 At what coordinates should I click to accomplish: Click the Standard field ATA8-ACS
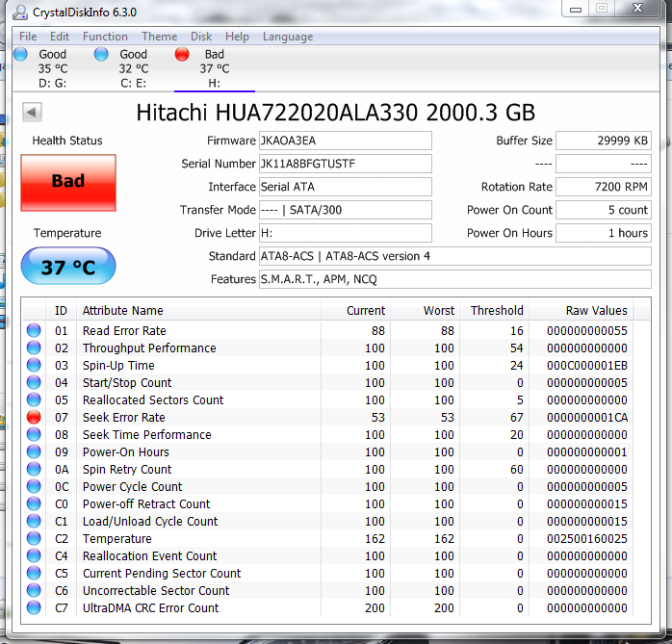pos(454,256)
